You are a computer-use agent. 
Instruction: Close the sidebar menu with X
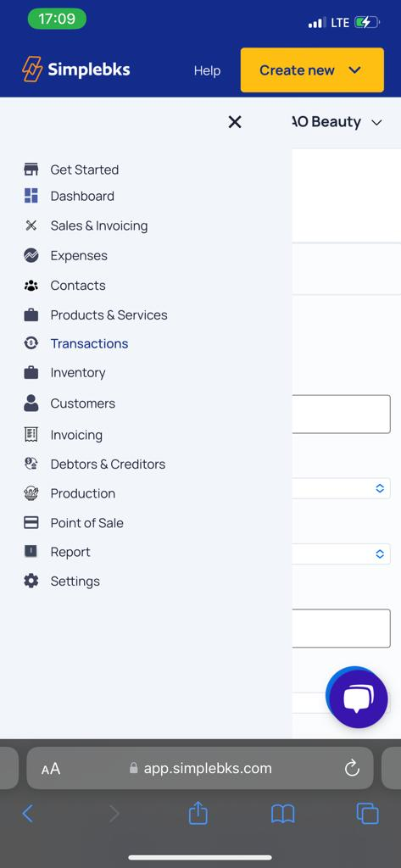click(x=235, y=122)
